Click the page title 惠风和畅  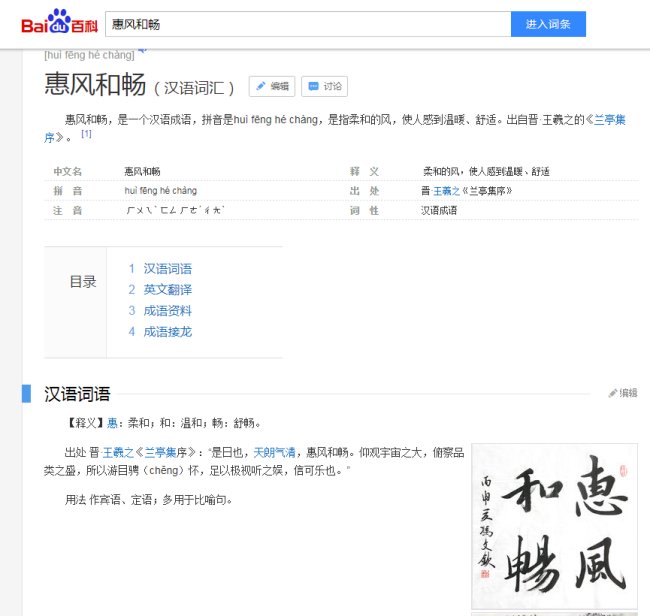coord(95,84)
